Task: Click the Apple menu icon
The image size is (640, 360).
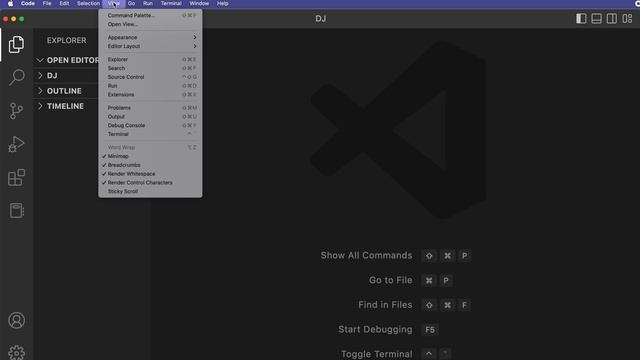Action: (x=10, y=3)
